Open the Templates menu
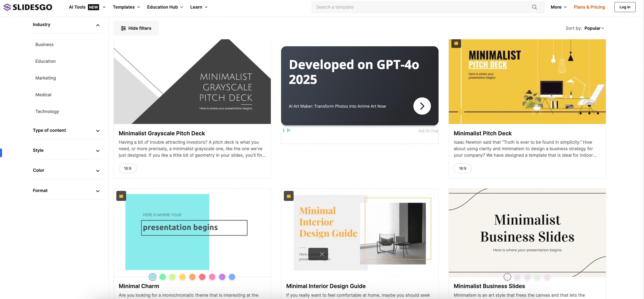Image resolution: width=644 pixels, height=299 pixels. click(x=126, y=7)
